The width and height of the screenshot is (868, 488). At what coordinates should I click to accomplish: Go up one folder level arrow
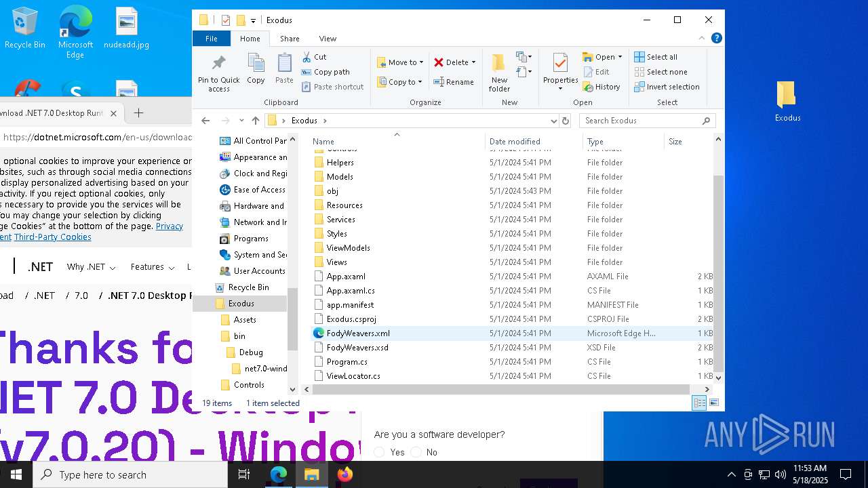255,121
